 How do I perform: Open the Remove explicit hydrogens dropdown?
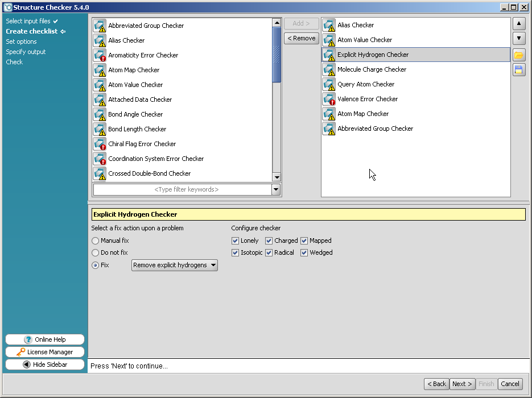pyautogui.click(x=175, y=265)
